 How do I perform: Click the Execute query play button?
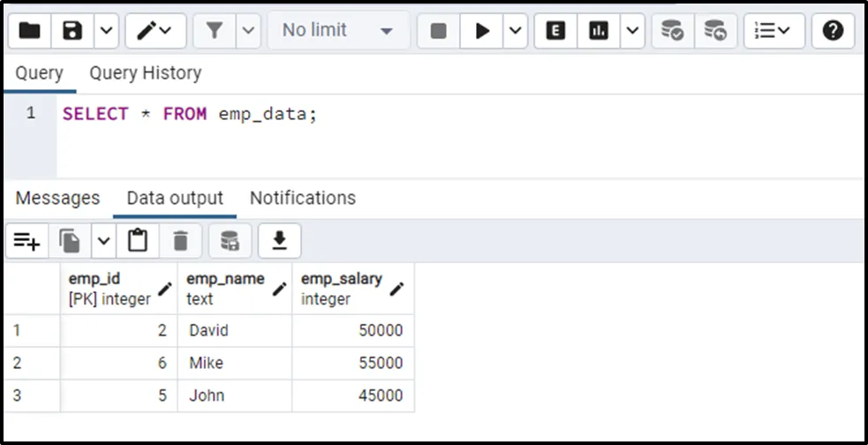pos(482,31)
